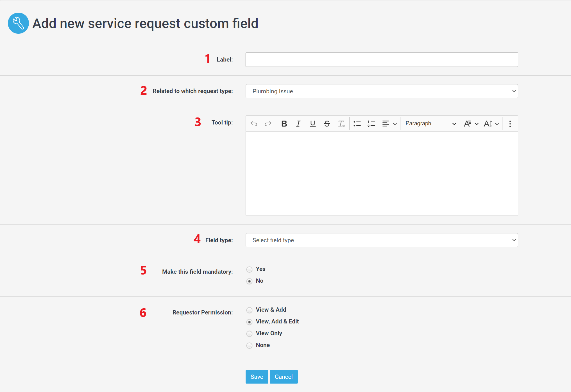Click the wrench icon beside page title

coord(18,23)
